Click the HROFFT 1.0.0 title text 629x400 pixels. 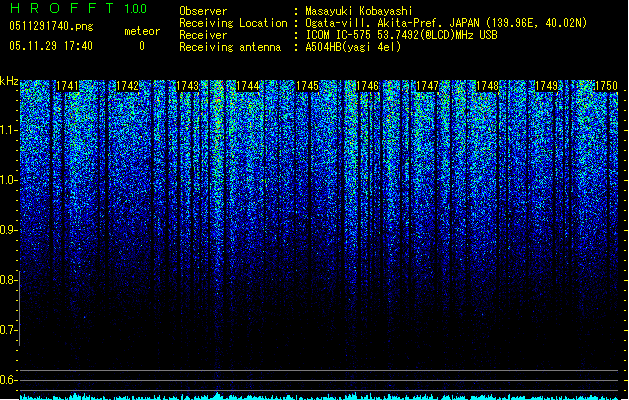pos(79,8)
